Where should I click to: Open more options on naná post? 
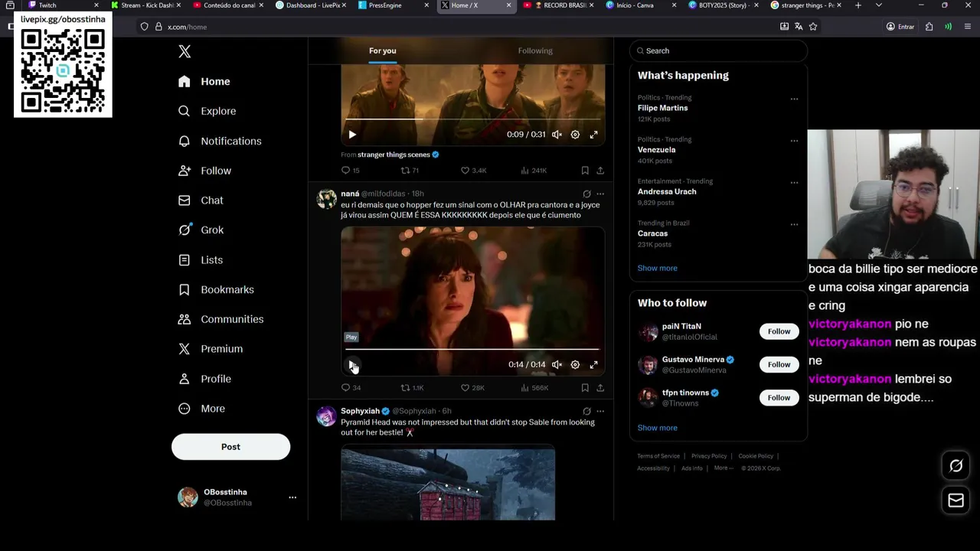click(x=600, y=194)
